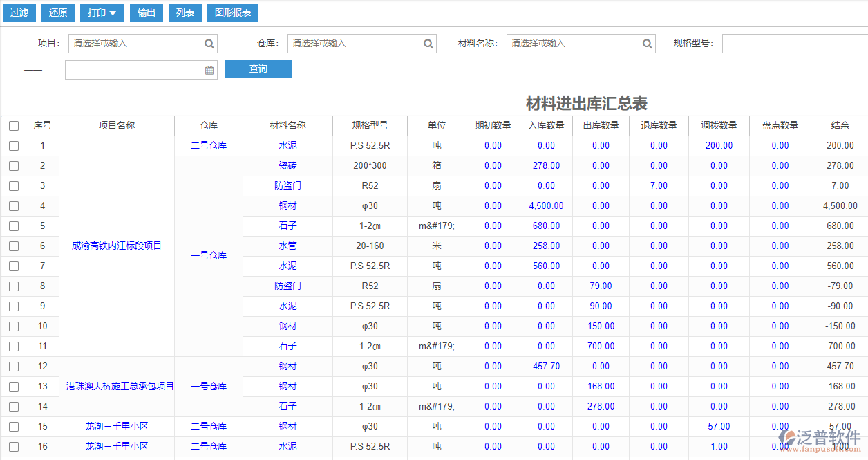Check the checkbox for row 1

pos(14,146)
